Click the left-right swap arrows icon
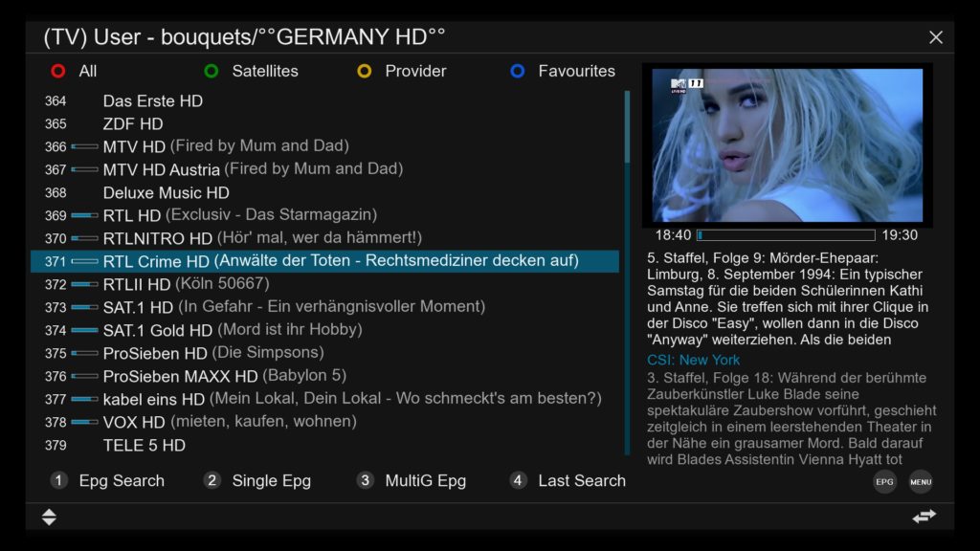Screen dimensions: 980x551 pyautogui.click(x=924, y=516)
